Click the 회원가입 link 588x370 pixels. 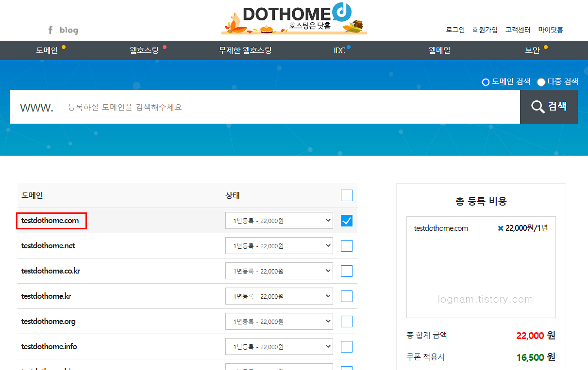[485, 30]
